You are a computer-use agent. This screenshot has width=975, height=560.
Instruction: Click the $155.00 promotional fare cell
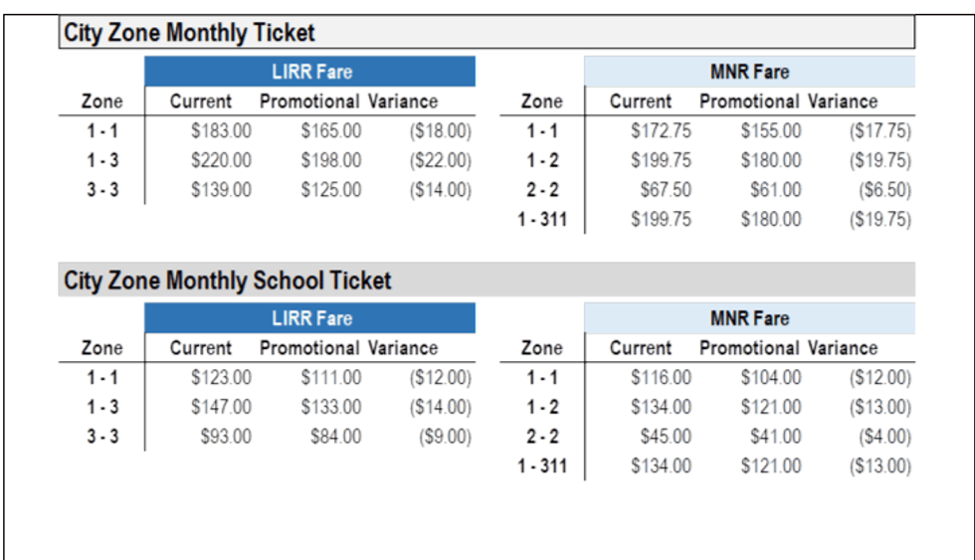point(770,130)
